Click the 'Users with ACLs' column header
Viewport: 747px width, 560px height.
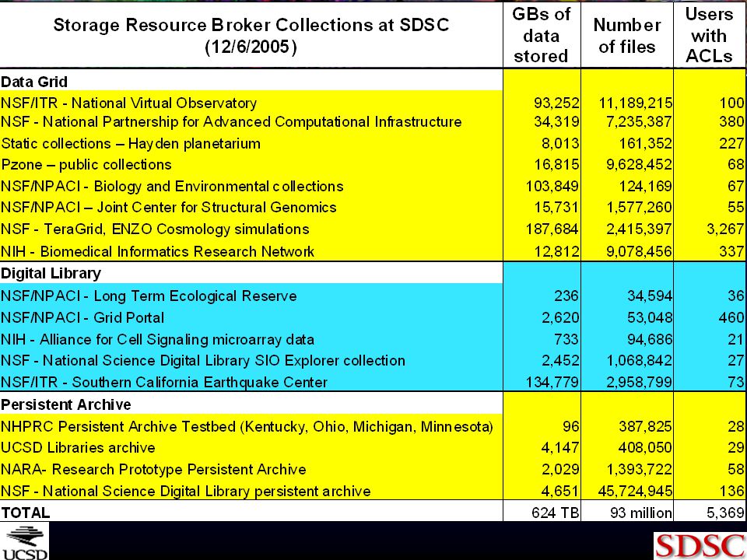pyautogui.click(x=709, y=35)
